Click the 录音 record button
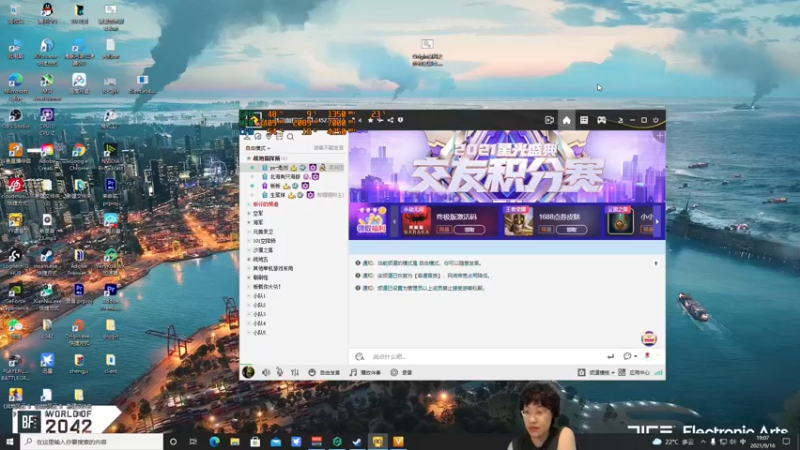The image size is (800, 450). tap(401, 372)
